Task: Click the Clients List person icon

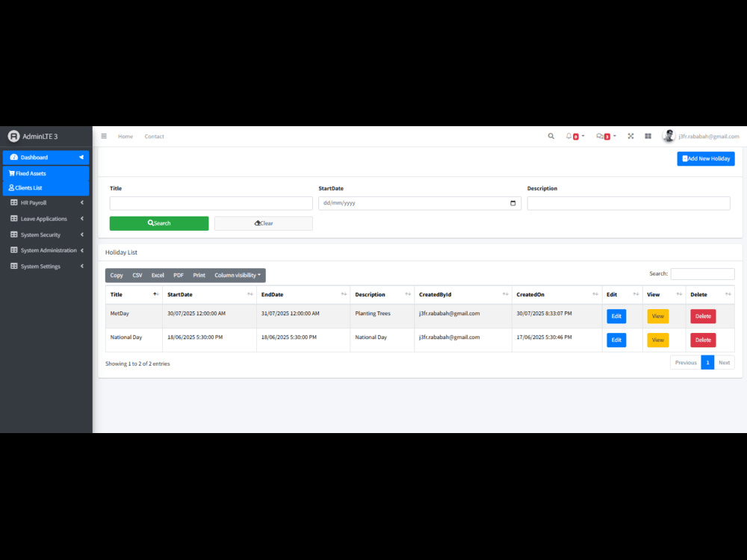Action: 11,187
